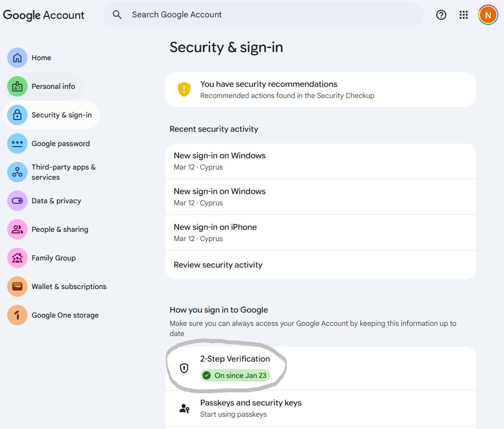504x429 pixels.
Task: Click the search magnifier icon
Action: (x=117, y=15)
